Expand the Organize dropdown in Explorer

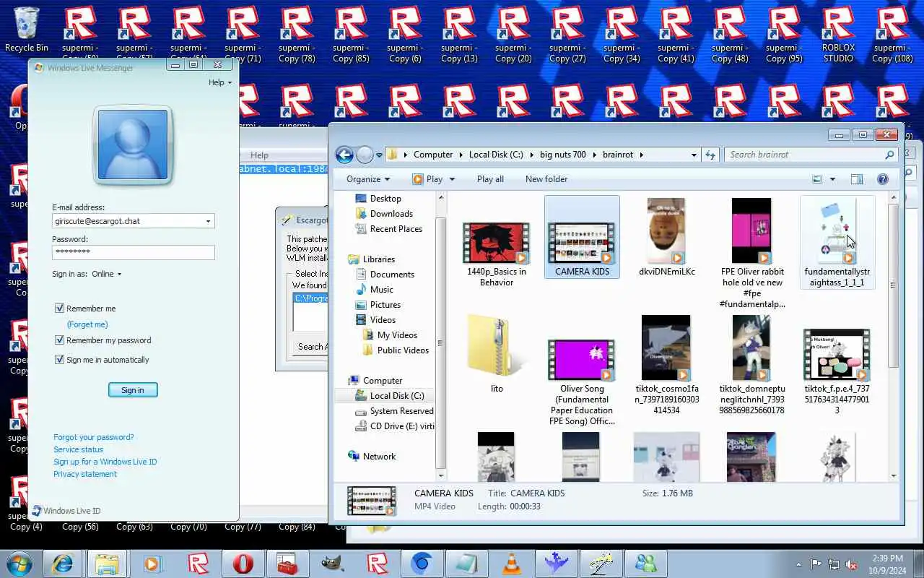click(x=368, y=179)
